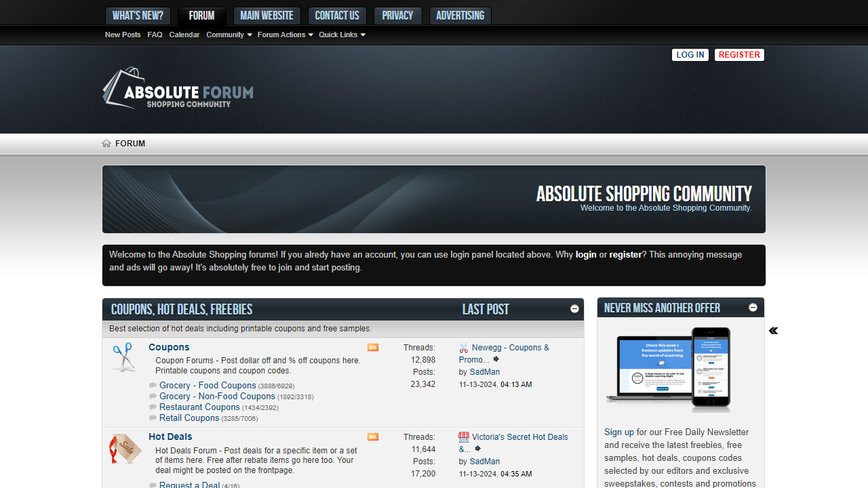This screenshot has height=488, width=868.
Task: Collapse the Never Miss Another Offer panel
Action: (753, 307)
